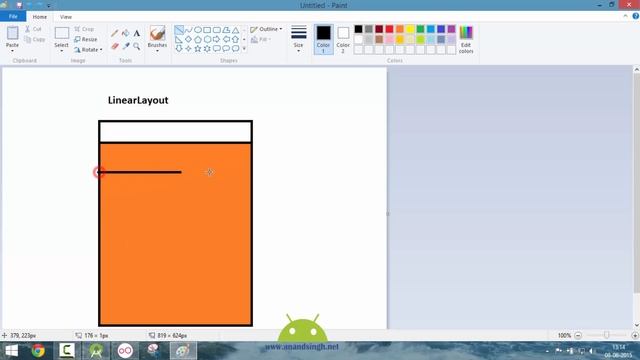Image resolution: width=640 pixels, height=360 pixels.
Task: Customize Quick Access Toolbar dropdown arrow
Action: [48, 6]
